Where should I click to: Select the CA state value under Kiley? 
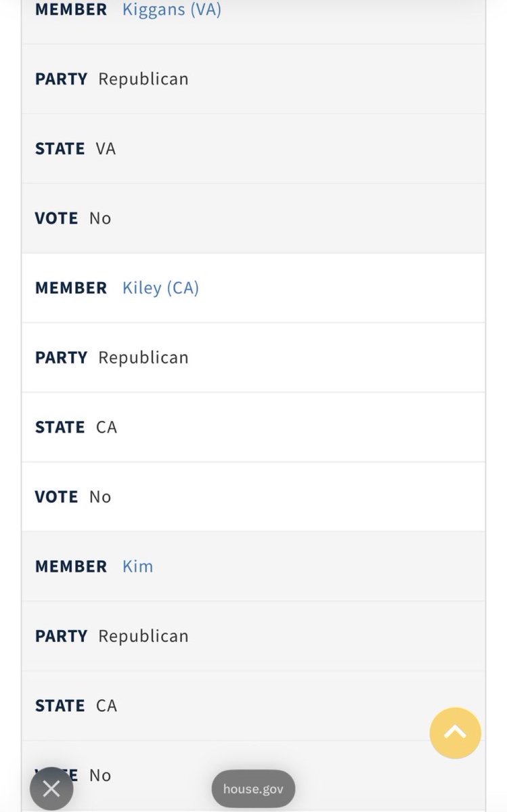pos(106,428)
